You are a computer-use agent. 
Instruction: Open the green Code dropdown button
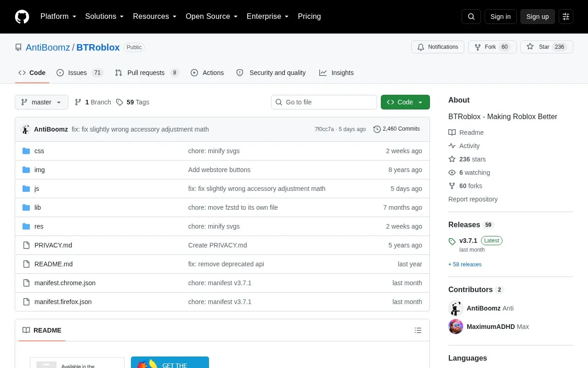(x=405, y=102)
